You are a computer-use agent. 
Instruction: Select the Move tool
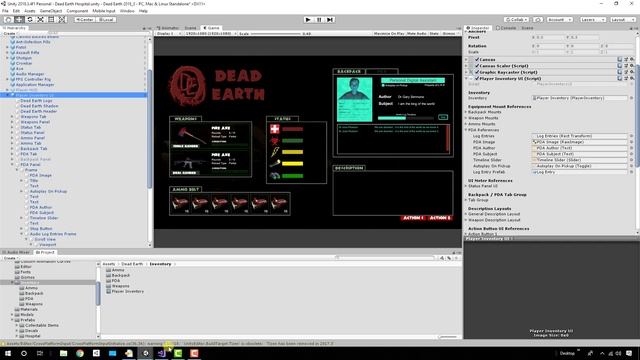(x=19, y=20)
